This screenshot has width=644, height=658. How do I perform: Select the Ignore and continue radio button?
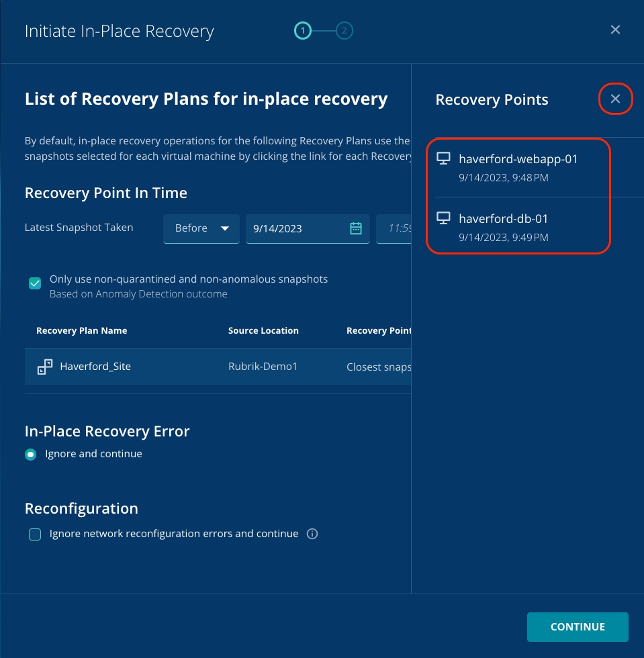pyautogui.click(x=31, y=455)
